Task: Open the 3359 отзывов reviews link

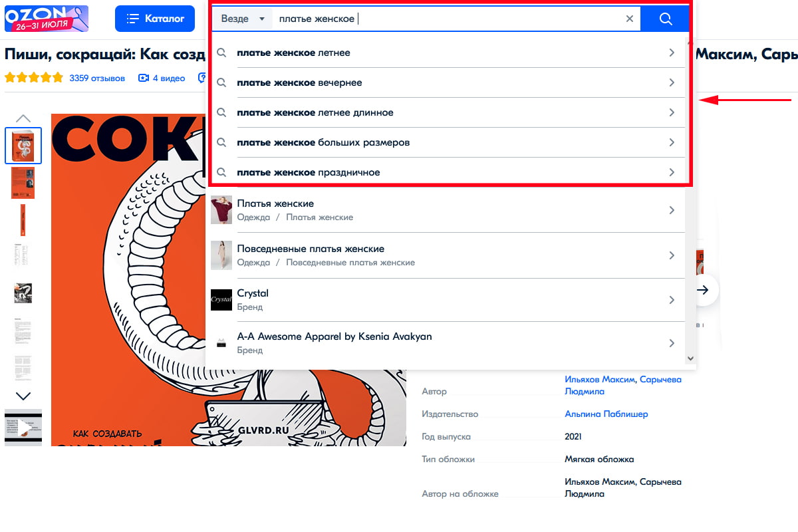Action: point(97,78)
